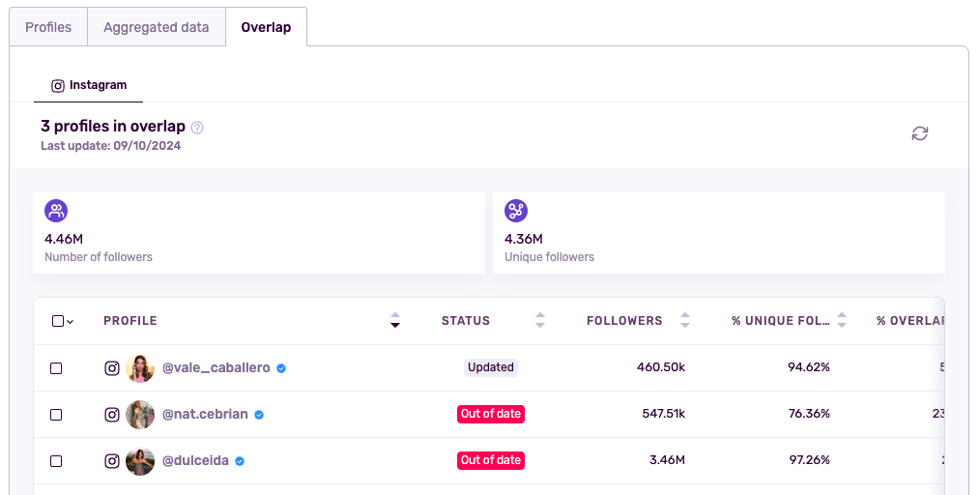Click the Unique followers network icon
The image size is (980, 495).
516,211
